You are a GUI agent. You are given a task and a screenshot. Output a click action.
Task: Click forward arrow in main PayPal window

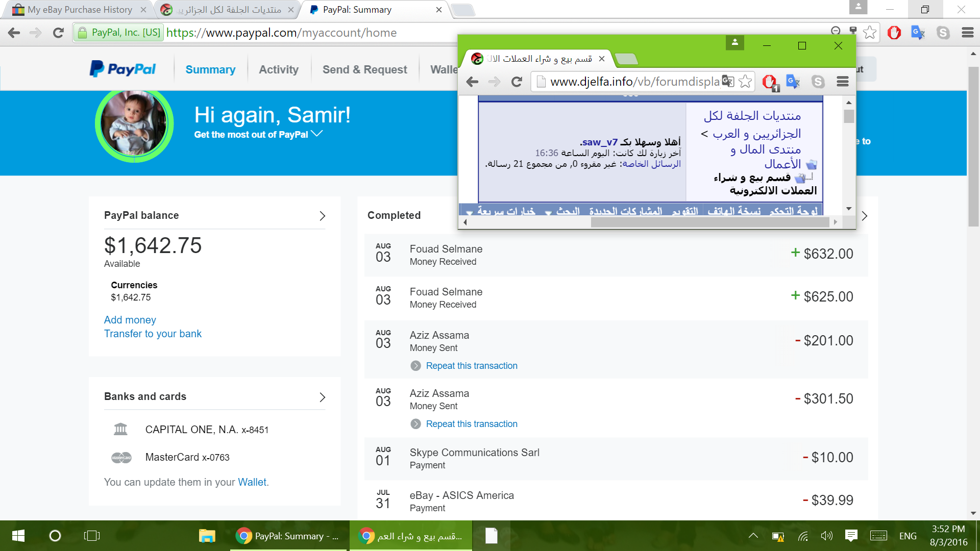[36, 33]
